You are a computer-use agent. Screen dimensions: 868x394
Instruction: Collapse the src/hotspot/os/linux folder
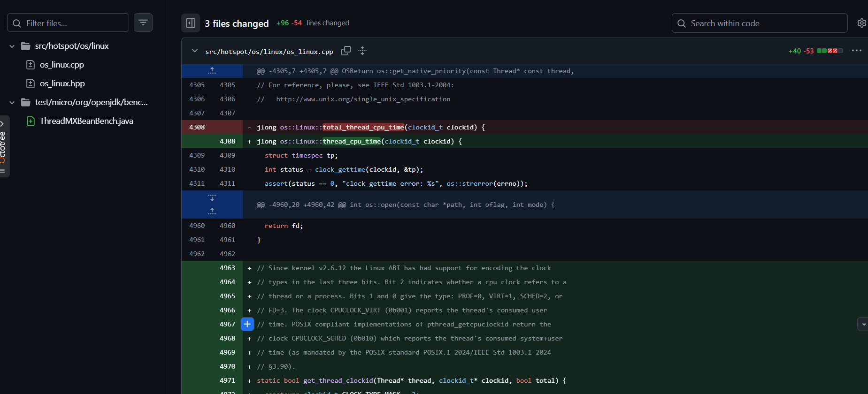[x=12, y=46]
